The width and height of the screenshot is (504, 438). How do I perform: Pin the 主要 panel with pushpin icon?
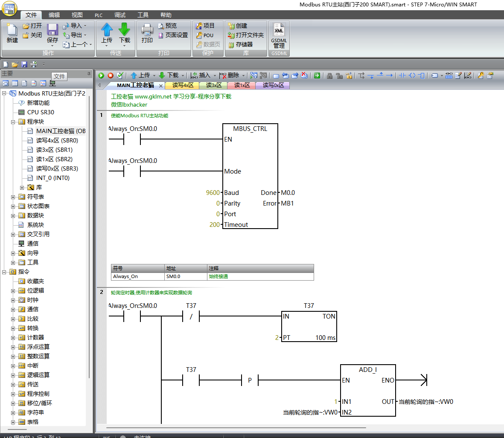[x=89, y=73]
